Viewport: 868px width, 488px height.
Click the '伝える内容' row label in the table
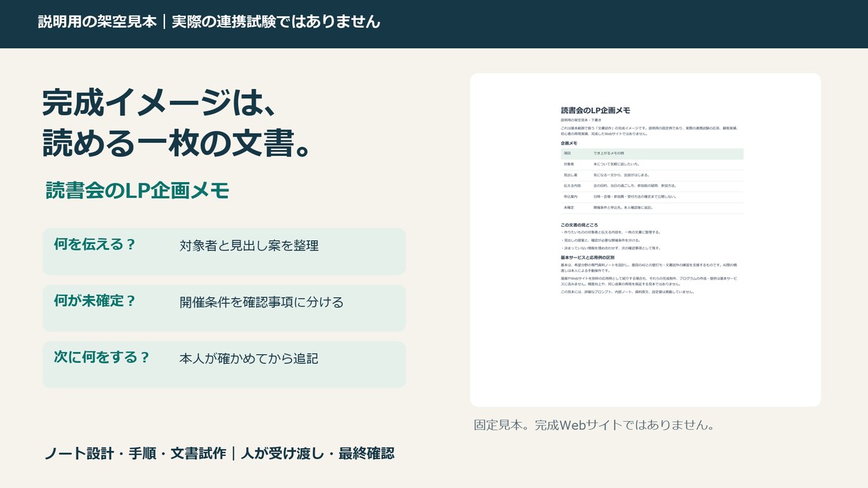572,186
